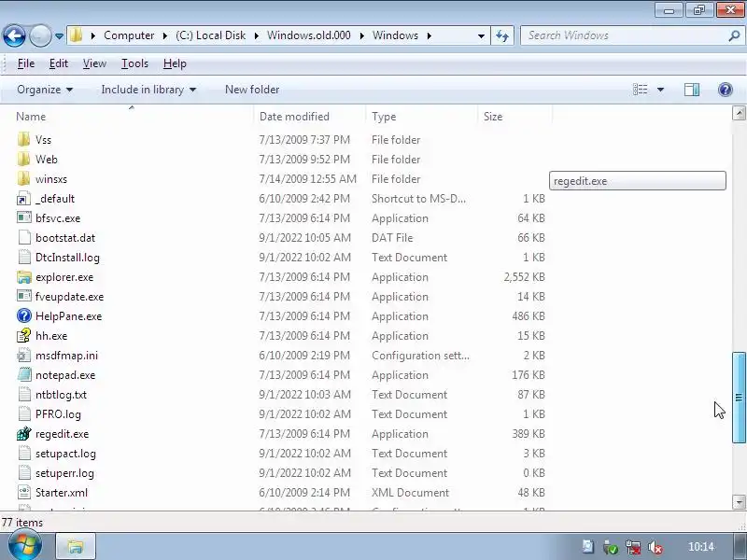Open the Windows Start orb
Screen dimensions: 747x560
point(25,545)
